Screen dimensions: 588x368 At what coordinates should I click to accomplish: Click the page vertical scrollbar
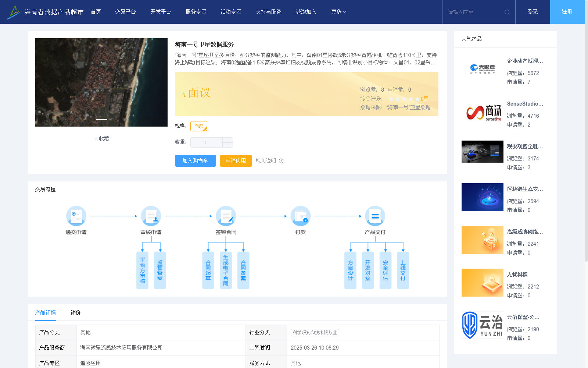pyautogui.click(x=586, y=131)
